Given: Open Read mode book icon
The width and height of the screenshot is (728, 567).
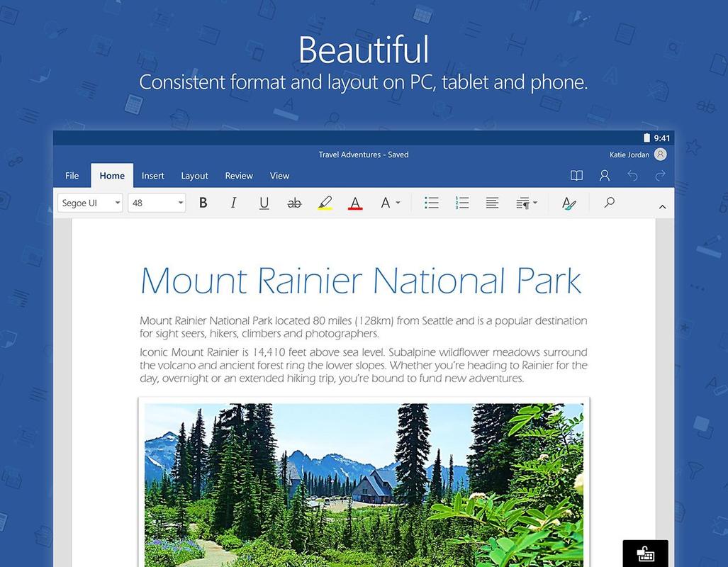Looking at the screenshot, I should coord(576,175).
